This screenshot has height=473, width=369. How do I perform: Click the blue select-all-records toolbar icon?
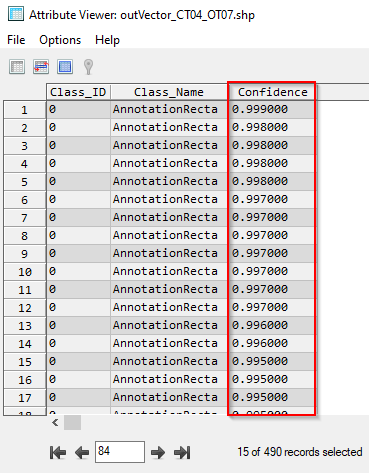tap(65, 67)
